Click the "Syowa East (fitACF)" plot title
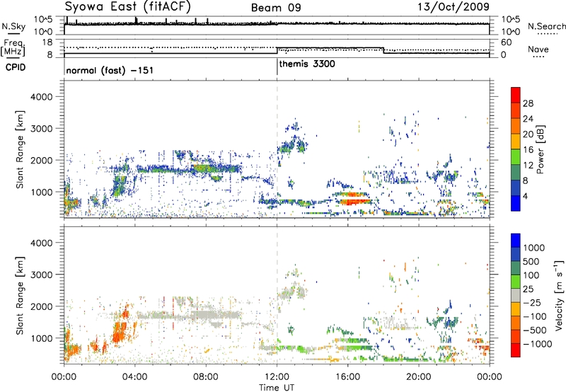The width and height of the screenshot is (566, 392). click(128, 7)
